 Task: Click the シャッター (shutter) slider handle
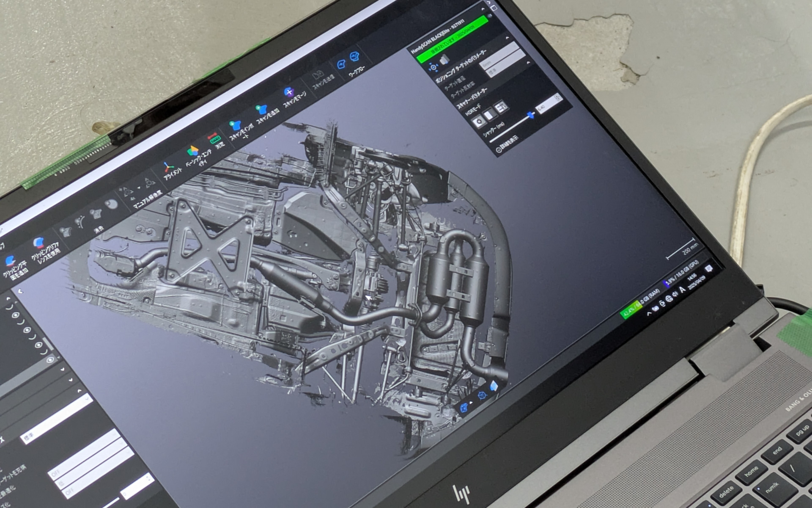pyautogui.click(x=531, y=115)
